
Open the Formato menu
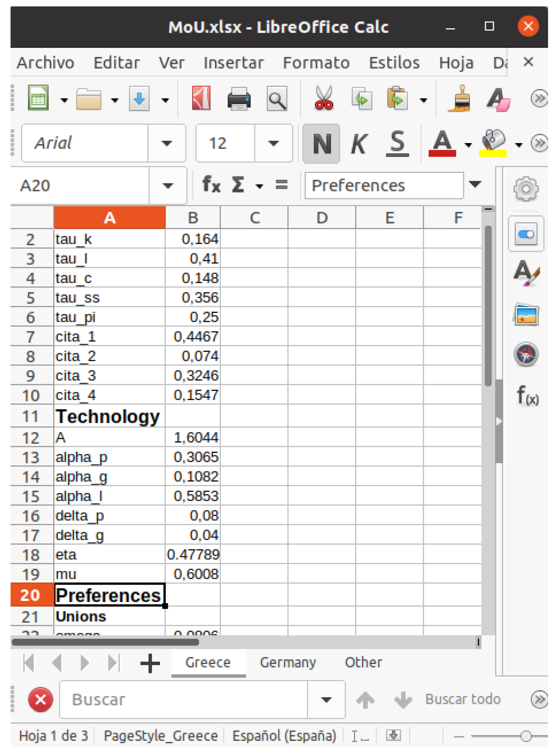click(316, 63)
